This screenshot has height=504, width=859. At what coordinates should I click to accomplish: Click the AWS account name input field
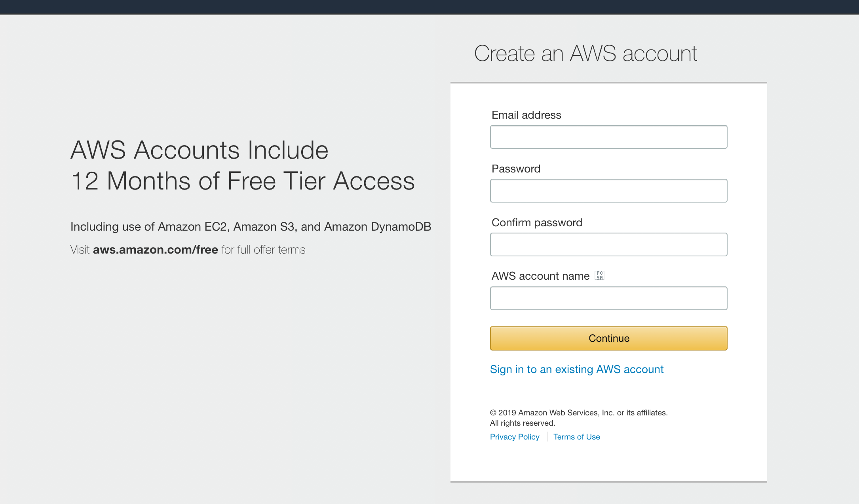(608, 298)
